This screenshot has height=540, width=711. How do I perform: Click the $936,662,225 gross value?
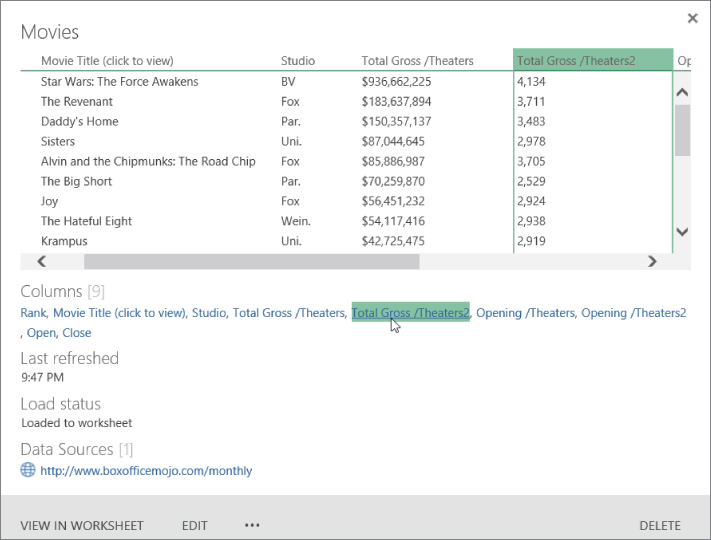(396, 82)
